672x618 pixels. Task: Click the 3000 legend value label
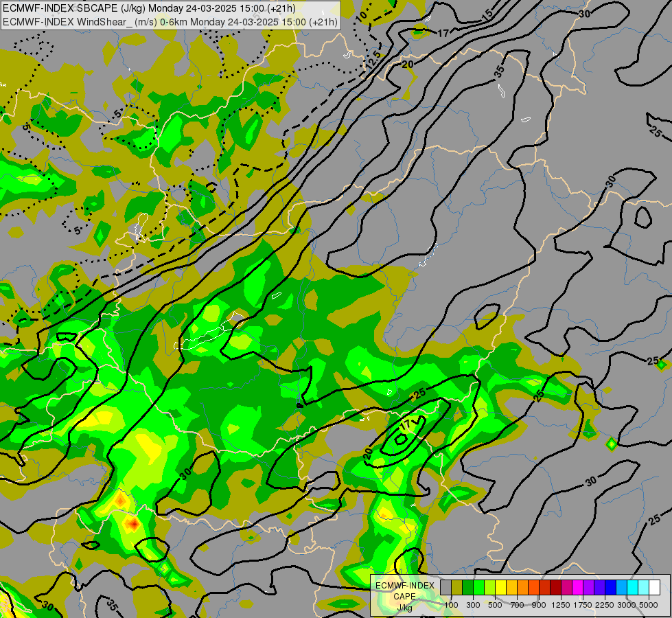pos(627,605)
